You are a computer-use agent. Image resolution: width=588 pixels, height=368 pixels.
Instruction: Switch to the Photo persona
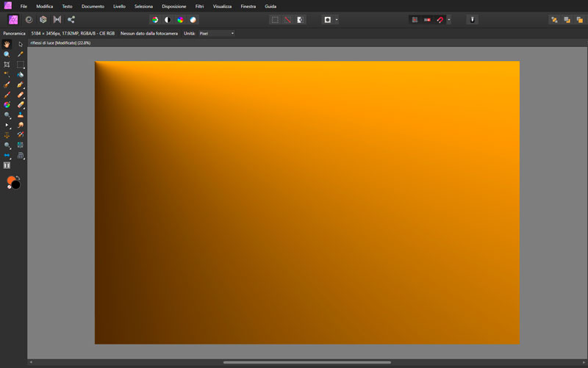pyautogui.click(x=13, y=20)
